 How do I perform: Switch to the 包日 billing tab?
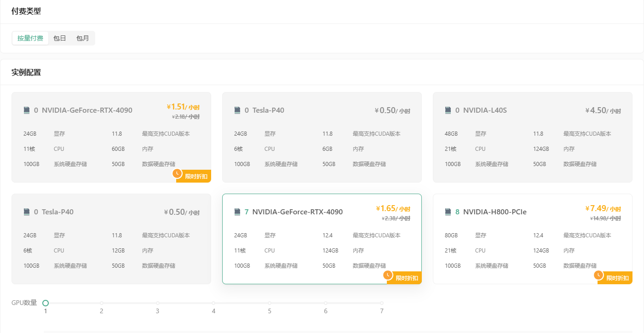click(60, 38)
